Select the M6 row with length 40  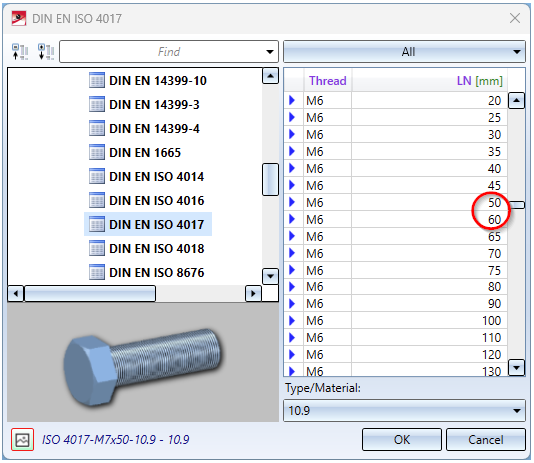coord(395,169)
